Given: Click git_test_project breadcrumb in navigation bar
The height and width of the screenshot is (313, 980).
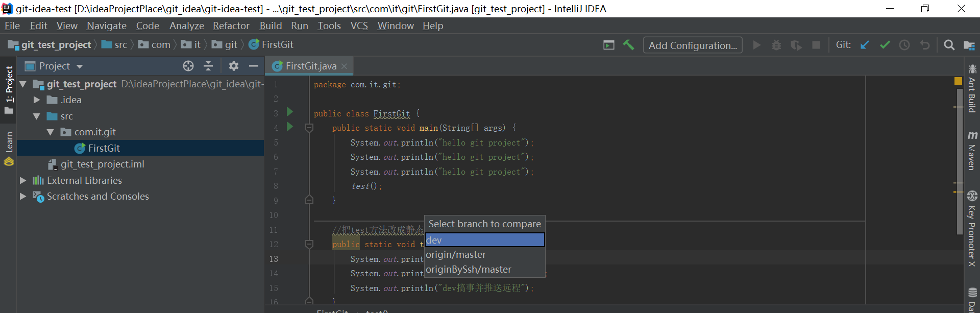Looking at the screenshot, I should (50, 45).
